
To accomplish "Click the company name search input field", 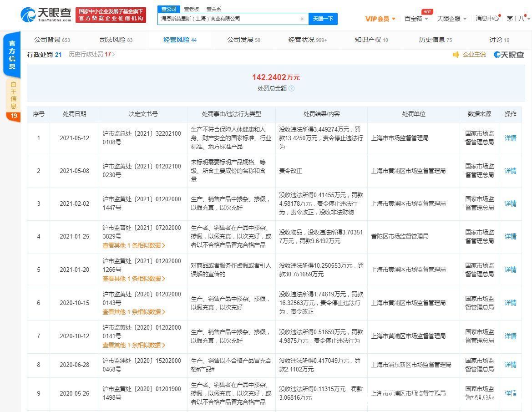I will click(x=228, y=19).
